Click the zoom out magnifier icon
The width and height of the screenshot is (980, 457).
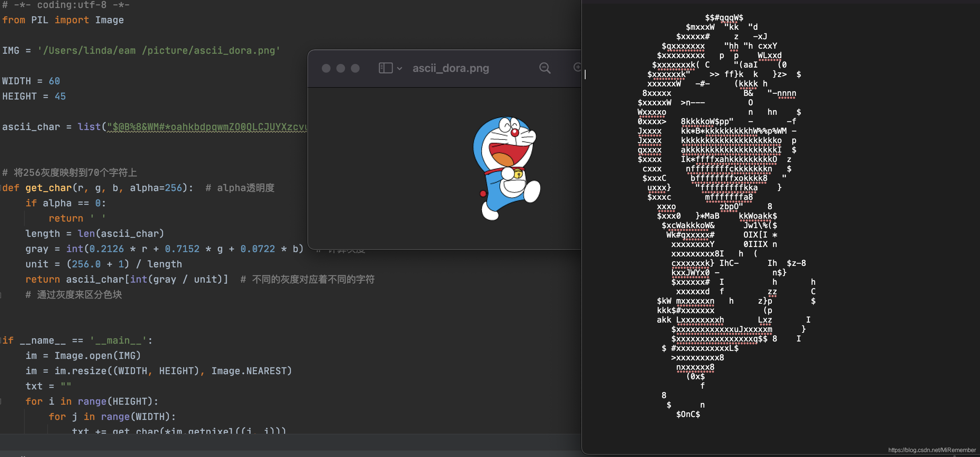click(x=544, y=68)
